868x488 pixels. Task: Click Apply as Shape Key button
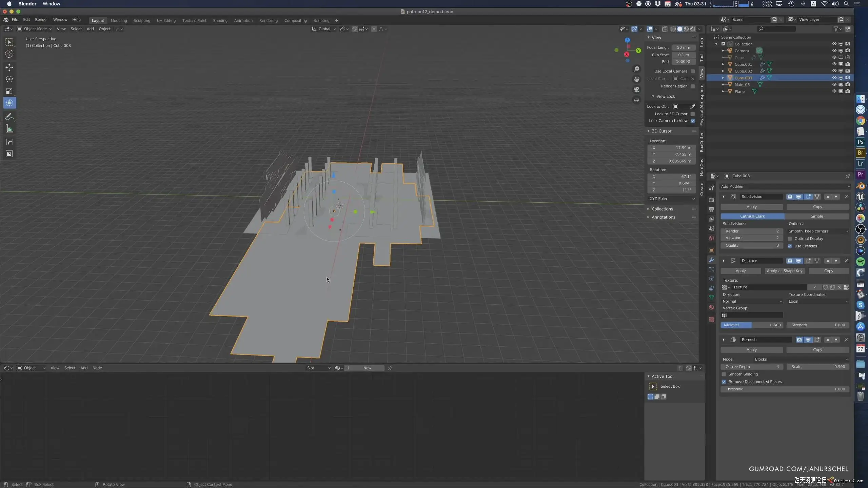(x=784, y=271)
